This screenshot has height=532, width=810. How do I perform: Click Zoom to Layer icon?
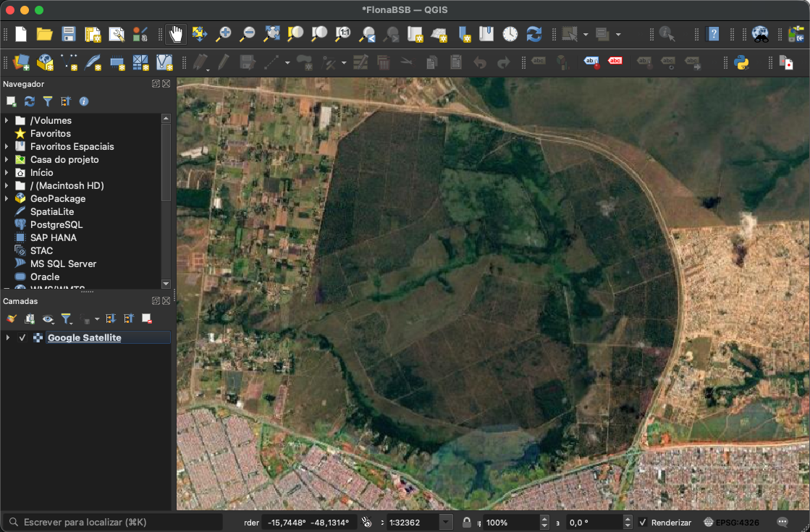click(x=319, y=34)
